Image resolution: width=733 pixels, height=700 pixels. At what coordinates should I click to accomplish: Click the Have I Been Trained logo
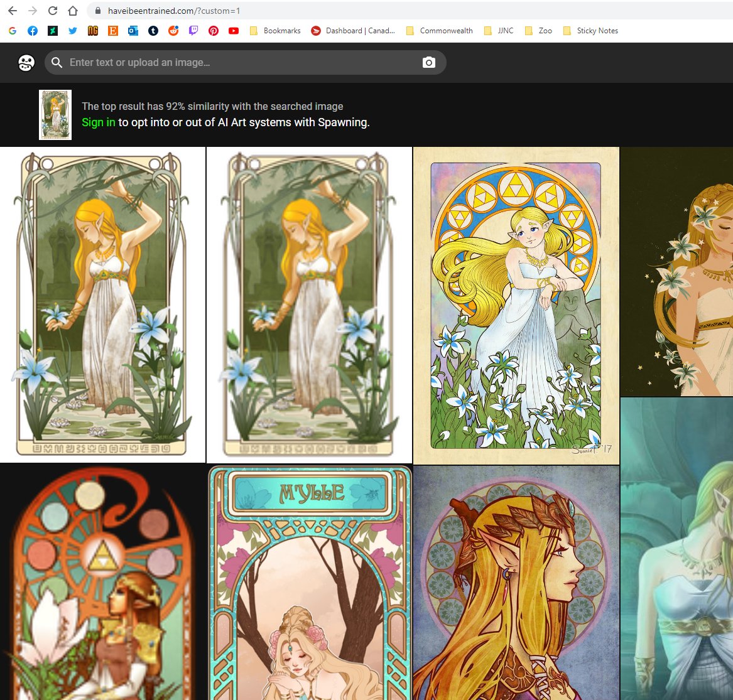coord(26,63)
